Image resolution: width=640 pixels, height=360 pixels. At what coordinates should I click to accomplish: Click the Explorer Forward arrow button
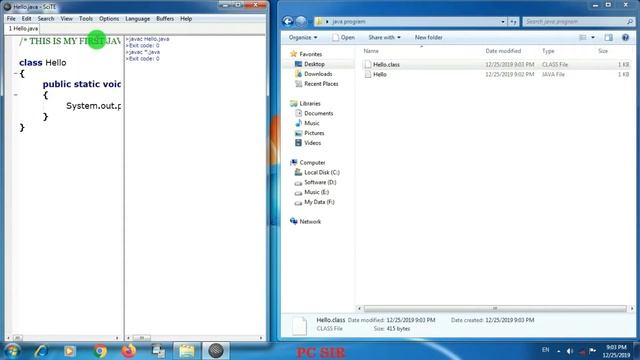tap(301, 21)
